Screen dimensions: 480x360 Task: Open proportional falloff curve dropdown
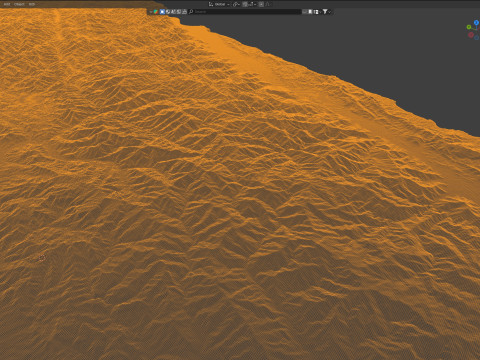(268, 4)
